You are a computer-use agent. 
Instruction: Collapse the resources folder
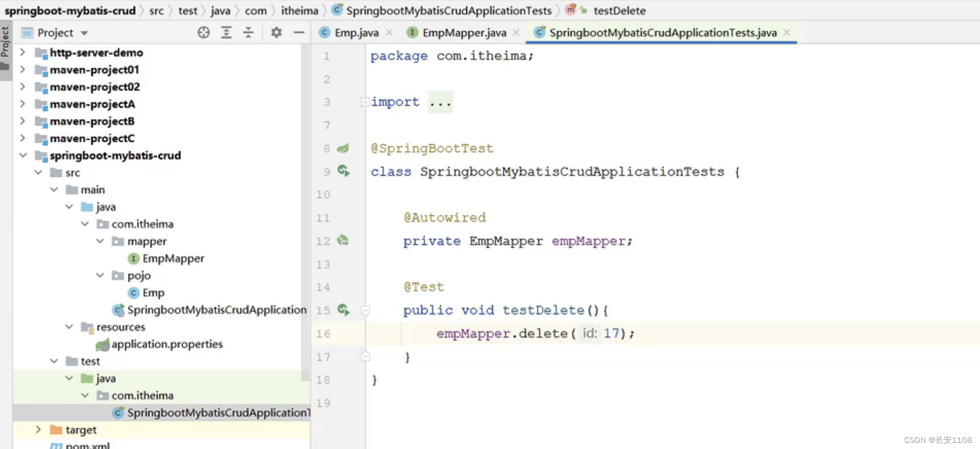tap(69, 327)
